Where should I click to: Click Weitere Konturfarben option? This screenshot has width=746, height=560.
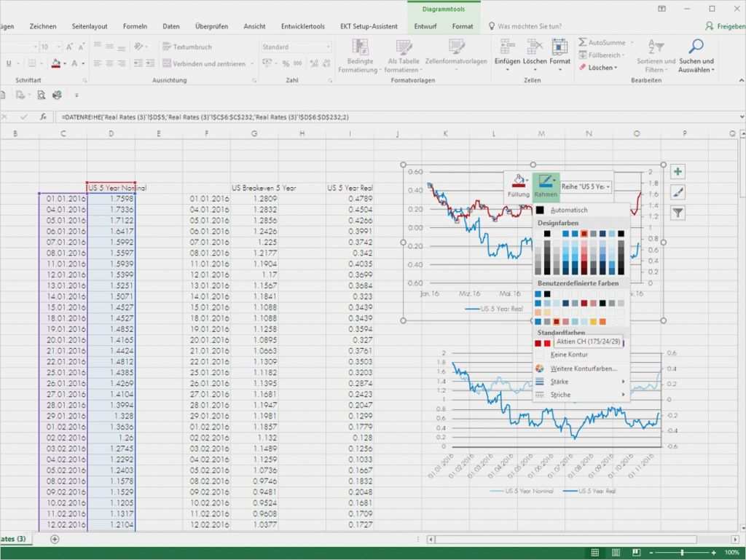coord(583,368)
